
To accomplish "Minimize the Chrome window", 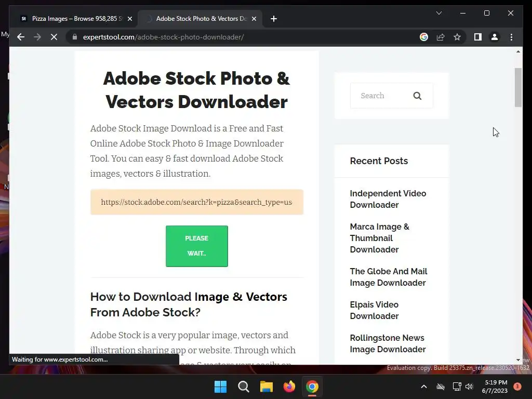I will 463,13.
